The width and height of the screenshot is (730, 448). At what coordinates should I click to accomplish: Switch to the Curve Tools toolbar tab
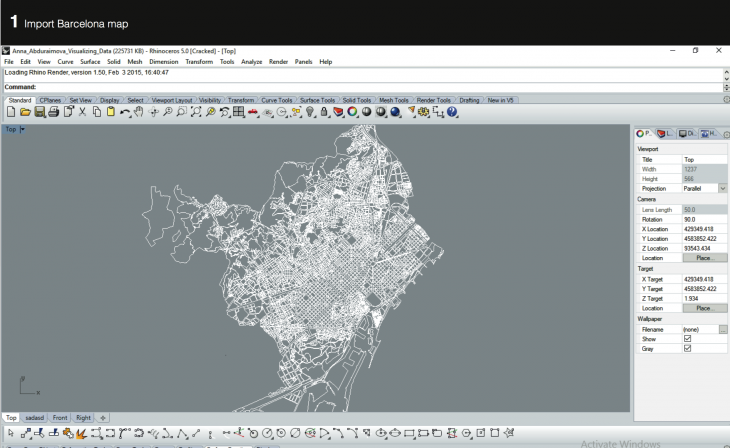tap(277, 100)
